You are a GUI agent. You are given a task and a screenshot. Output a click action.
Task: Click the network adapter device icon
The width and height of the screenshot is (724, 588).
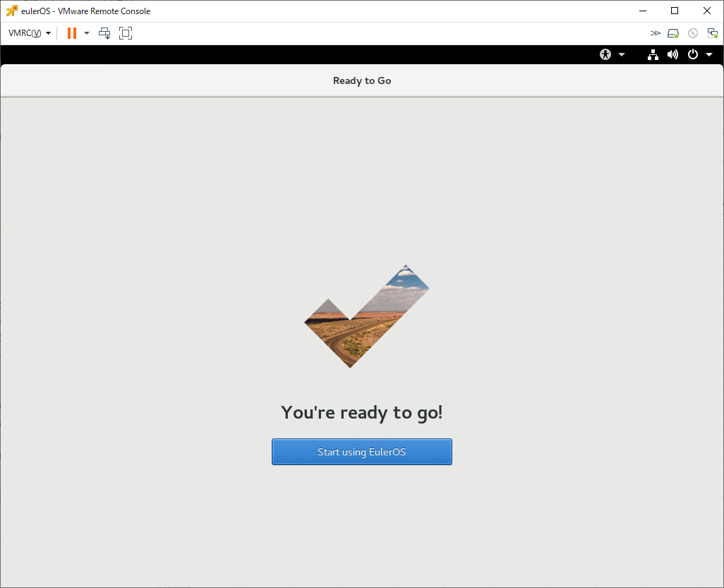pos(712,33)
